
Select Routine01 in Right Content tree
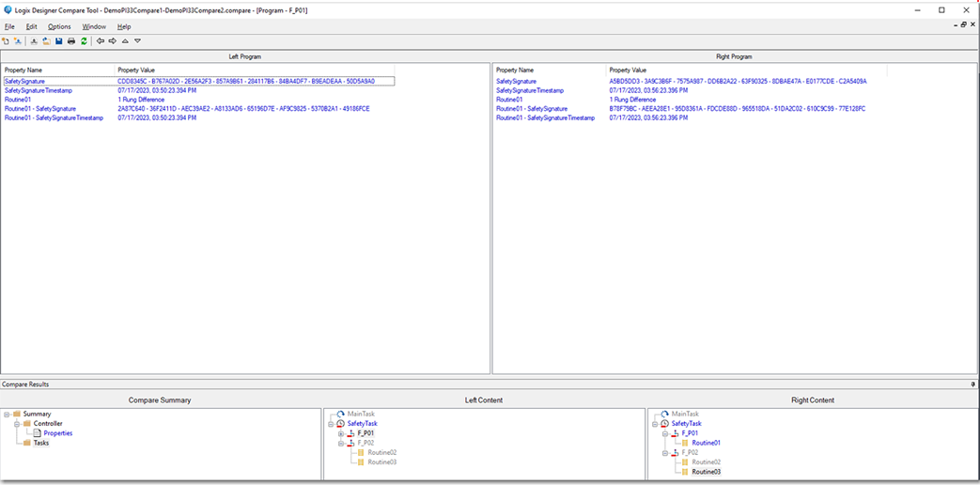coord(706,443)
